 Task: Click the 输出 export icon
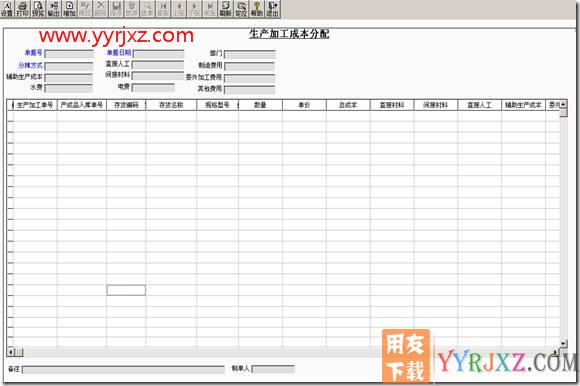click(54, 9)
